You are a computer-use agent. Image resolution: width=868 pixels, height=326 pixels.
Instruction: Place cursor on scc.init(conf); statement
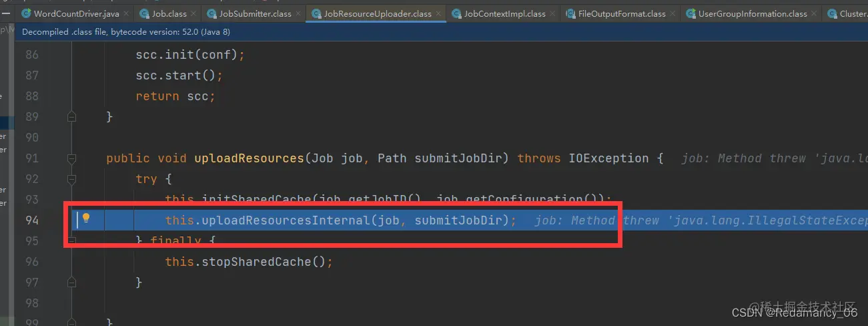point(190,55)
